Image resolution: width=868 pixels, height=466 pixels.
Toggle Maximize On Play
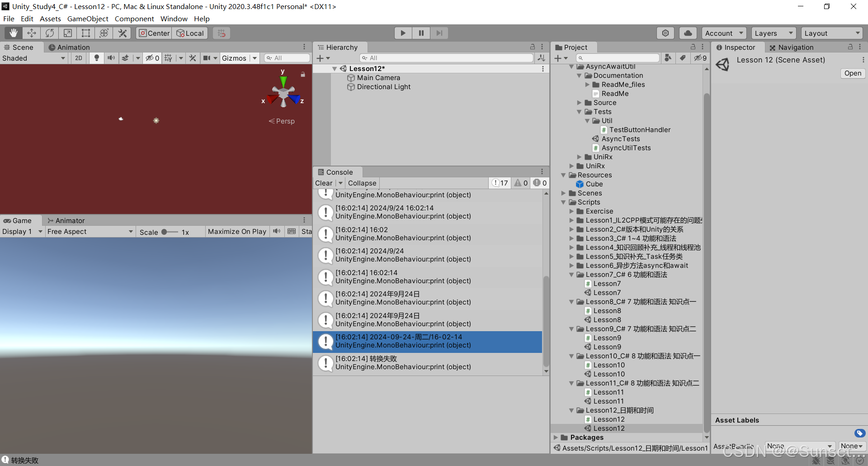pos(237,232)
